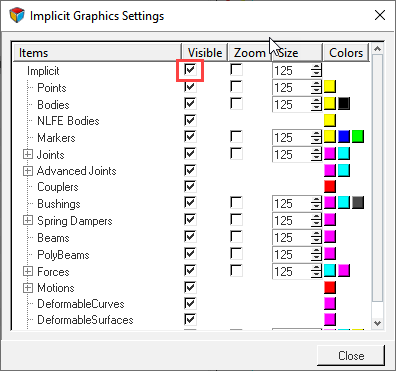Open the red Couplers color swatch
This screenshot has width=396, height=371.
pos(330,187)
